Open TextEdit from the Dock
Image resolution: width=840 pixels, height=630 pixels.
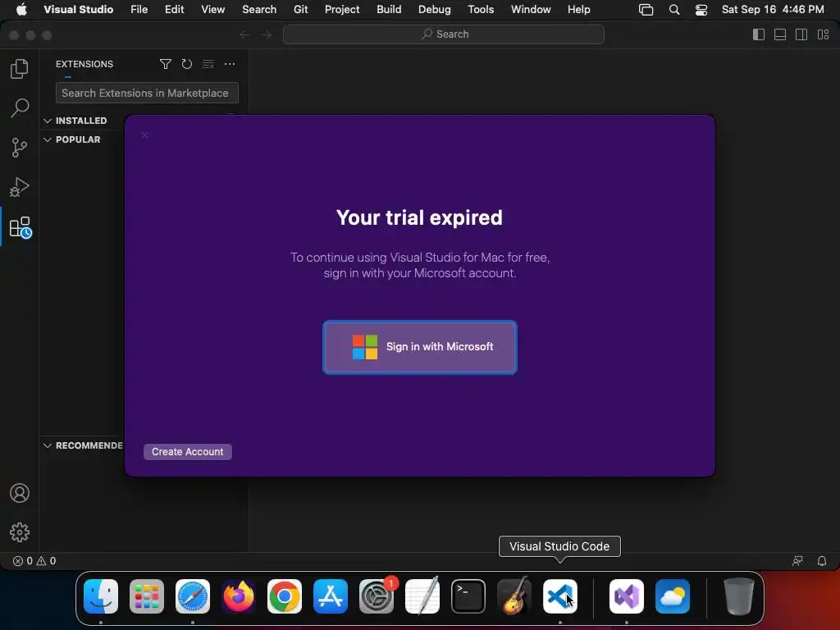coord(422,596)
